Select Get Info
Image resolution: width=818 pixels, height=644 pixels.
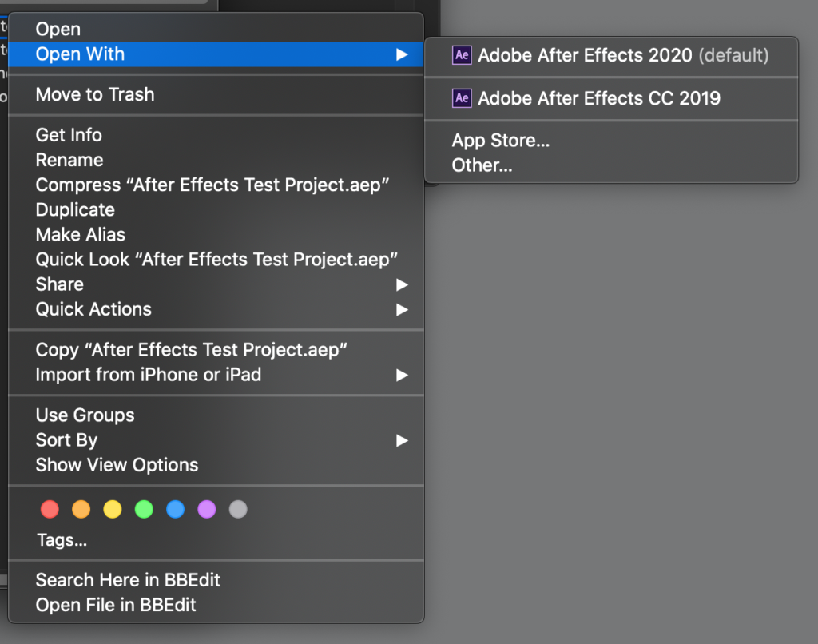tap(216, 135)
